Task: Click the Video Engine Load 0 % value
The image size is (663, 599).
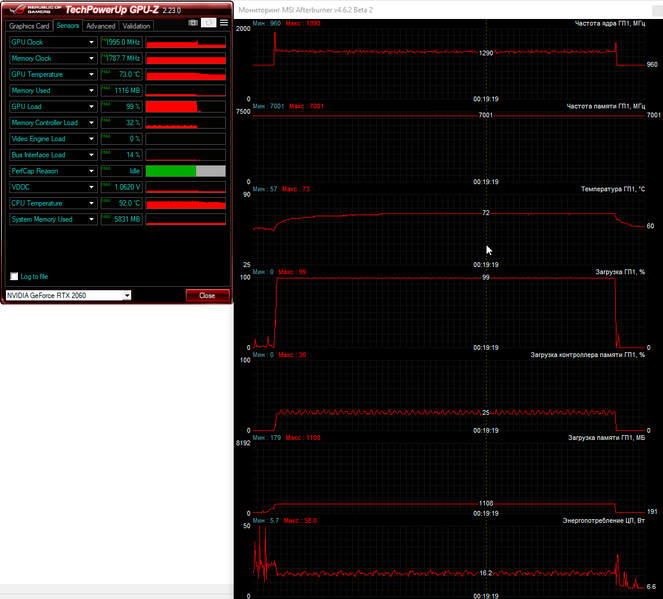Action: [x=121, y=139]
